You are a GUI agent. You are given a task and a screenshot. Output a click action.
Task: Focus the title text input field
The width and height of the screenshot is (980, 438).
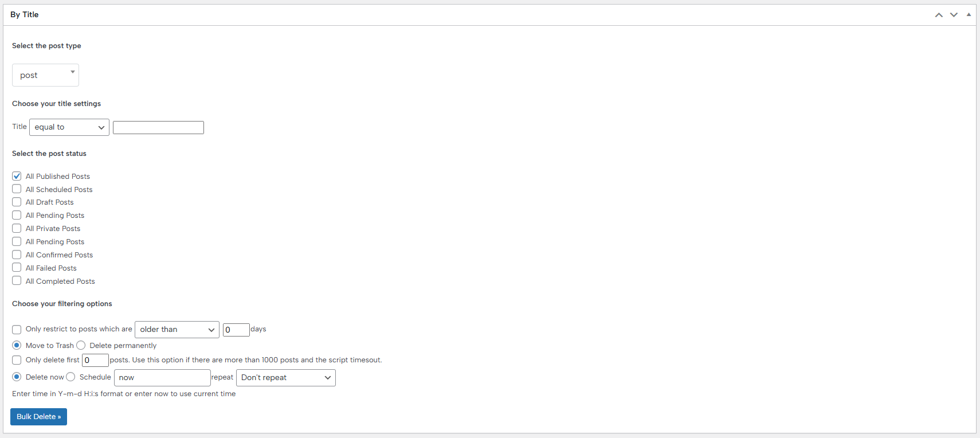tap(158, 127)
